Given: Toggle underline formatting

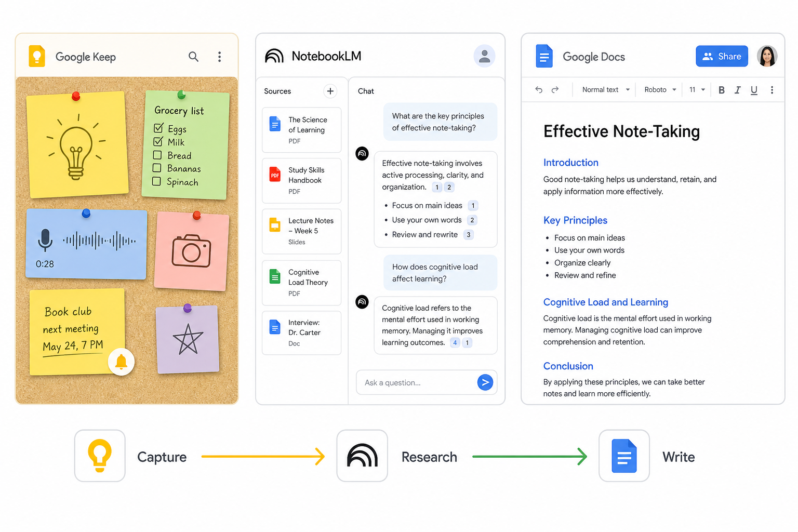Looking at the screenshot, I should pyautogui.click(x=754, y=90).
